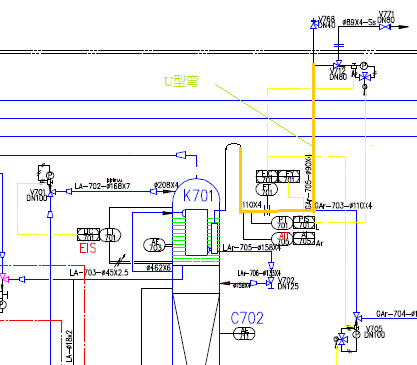Select the V705 DN100 valve symbol
Image resolution: width=417 pixels, height=365 pixels.
pyautogui.click(x=357, y=316)
